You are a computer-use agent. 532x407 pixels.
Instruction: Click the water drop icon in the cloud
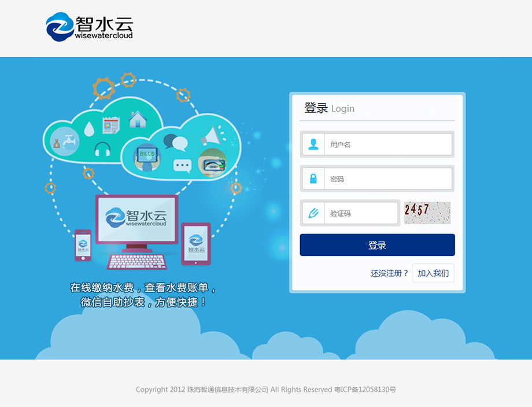(89, 129)
